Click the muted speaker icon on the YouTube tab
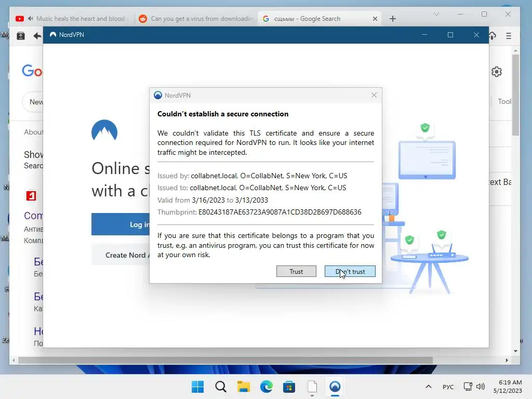 (30, 19)
